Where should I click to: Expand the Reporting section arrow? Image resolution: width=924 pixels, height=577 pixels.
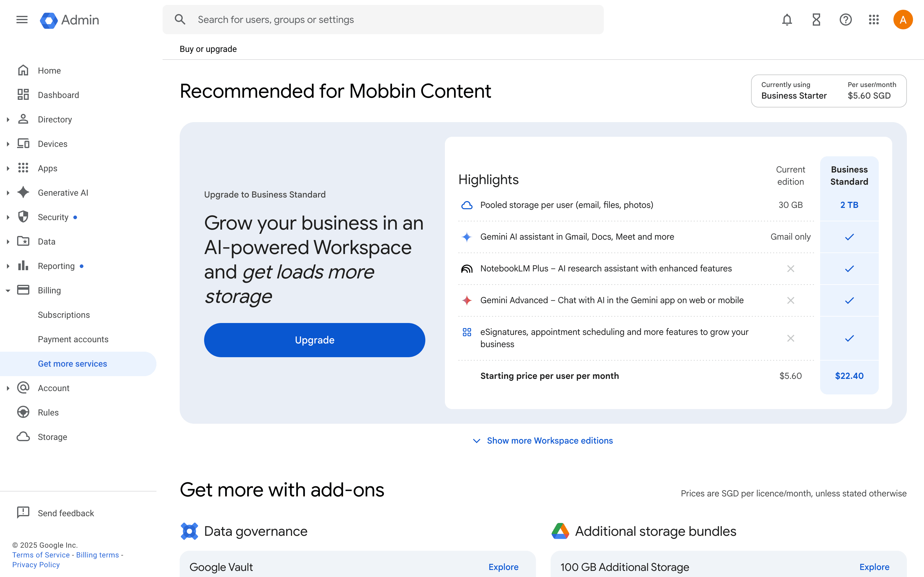tap(8, 266)
